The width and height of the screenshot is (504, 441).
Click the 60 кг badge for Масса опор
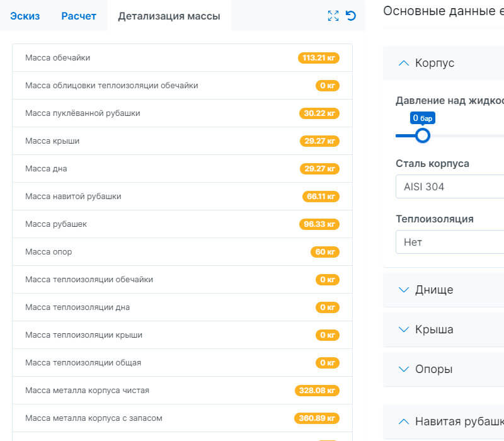tap(325, 252)
